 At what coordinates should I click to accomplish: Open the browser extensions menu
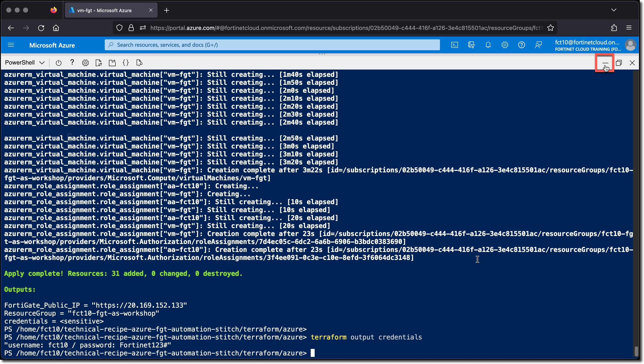click(x=614, y=28)
